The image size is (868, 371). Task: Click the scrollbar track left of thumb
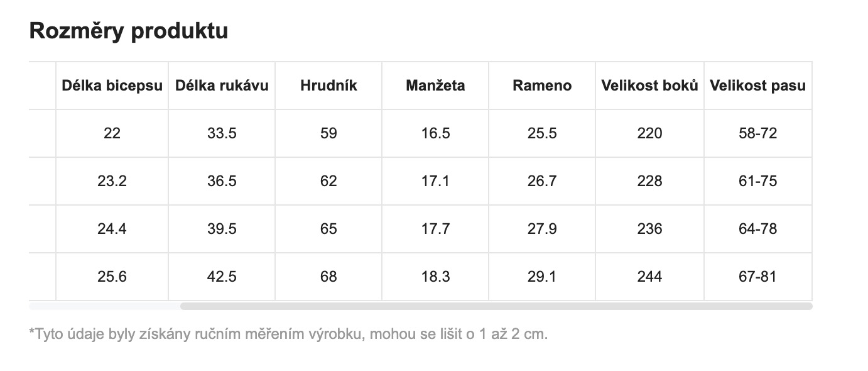pyautogui.click(x=105, y=306)
